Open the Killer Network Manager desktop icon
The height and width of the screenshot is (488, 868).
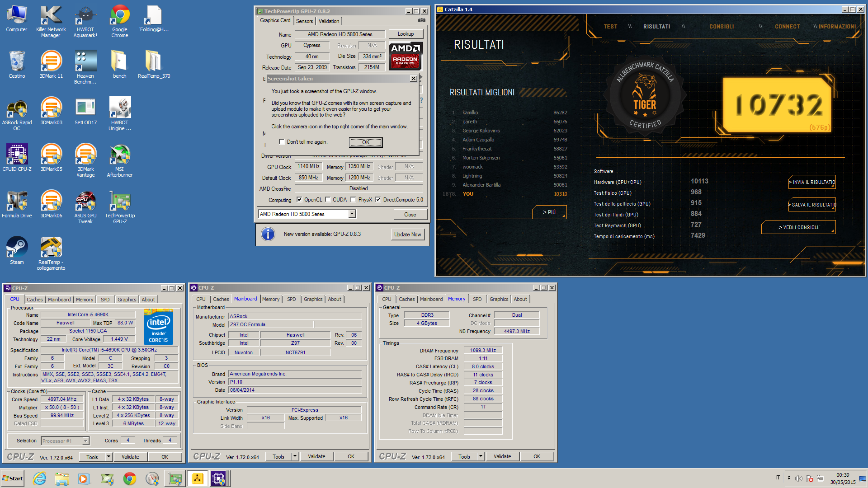pos(51,21)
